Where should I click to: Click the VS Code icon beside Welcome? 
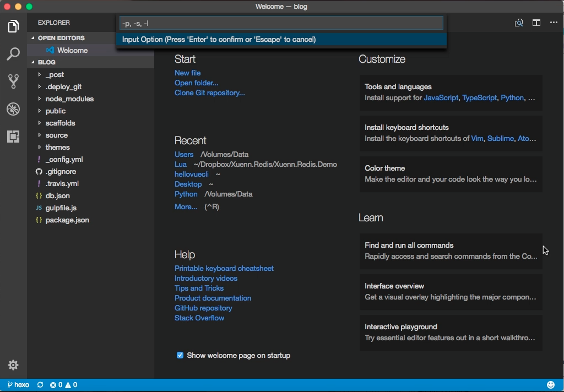pos(50,50)
